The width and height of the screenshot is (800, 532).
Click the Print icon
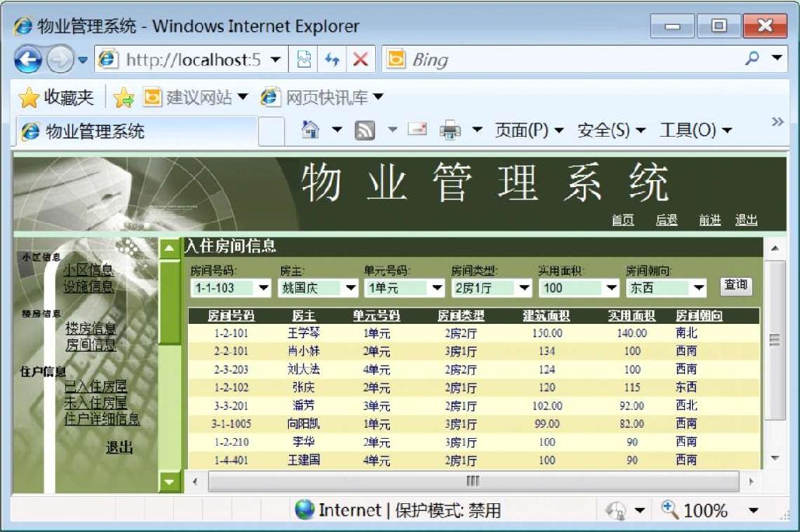(x=450, y=130)
